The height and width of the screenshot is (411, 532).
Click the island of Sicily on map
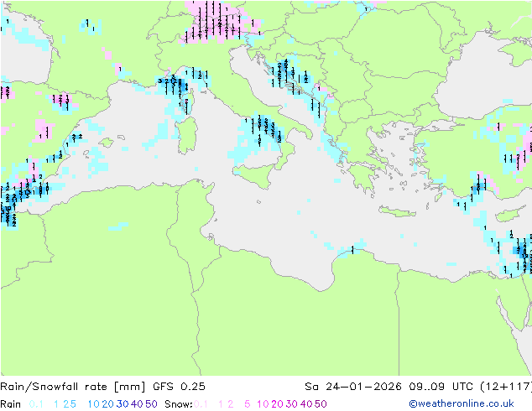click(x=257, y=175)
